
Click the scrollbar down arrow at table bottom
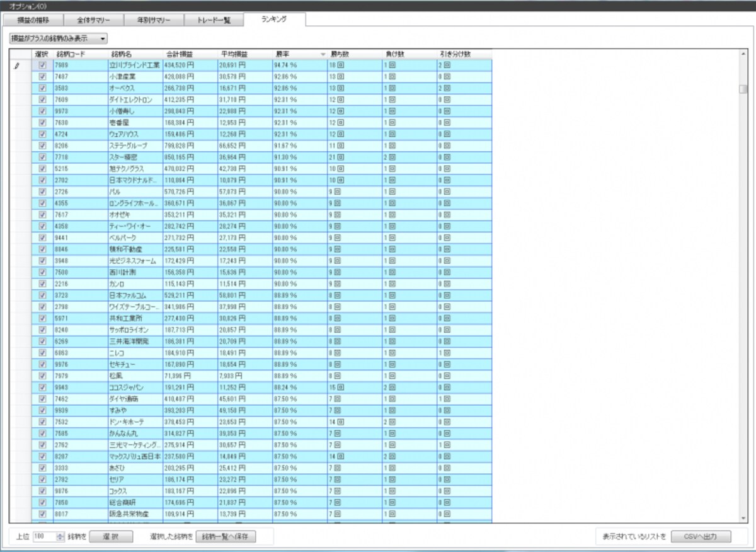[743, 518]
